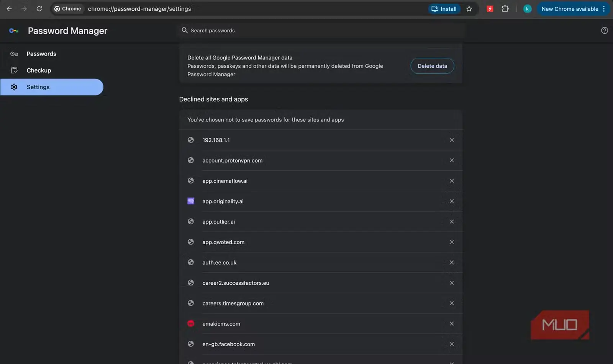Click the Delete data button
Viewport: 613px width, 364px height.
(432, 66)
